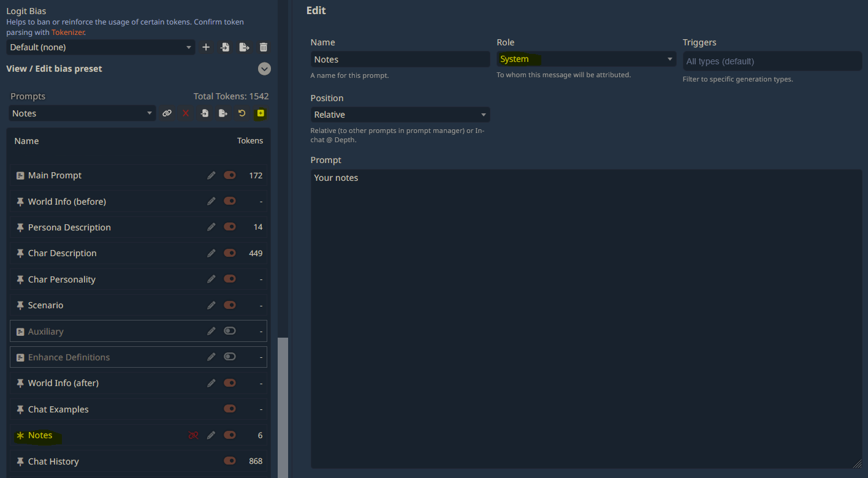Click the pencil icon on Notes row

211,435
